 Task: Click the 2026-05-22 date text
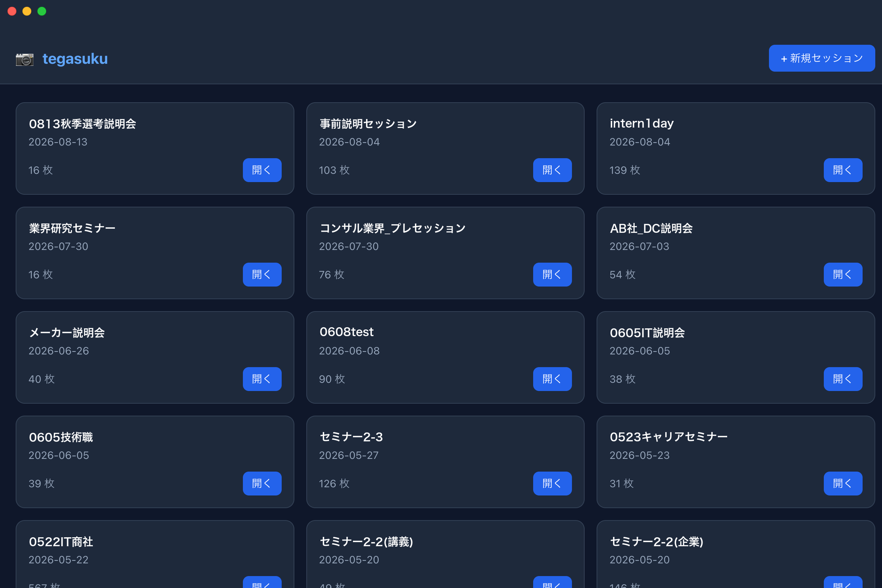(58, 560)
